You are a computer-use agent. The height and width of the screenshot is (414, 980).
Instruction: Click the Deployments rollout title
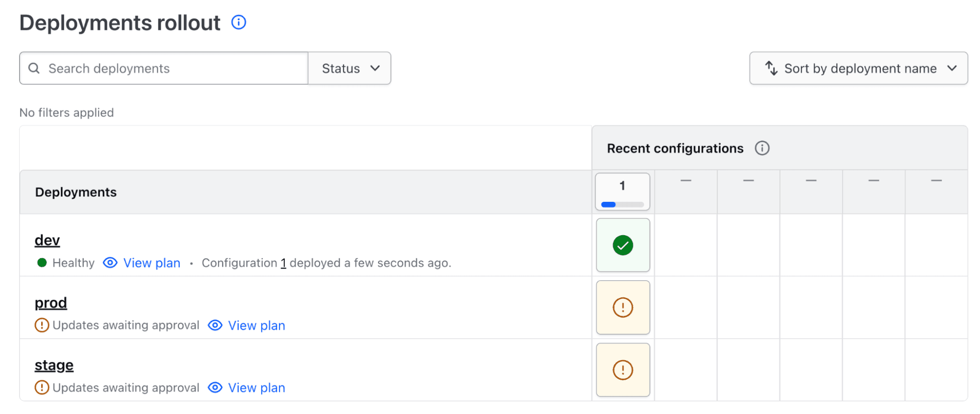click(x=120, y=23)
